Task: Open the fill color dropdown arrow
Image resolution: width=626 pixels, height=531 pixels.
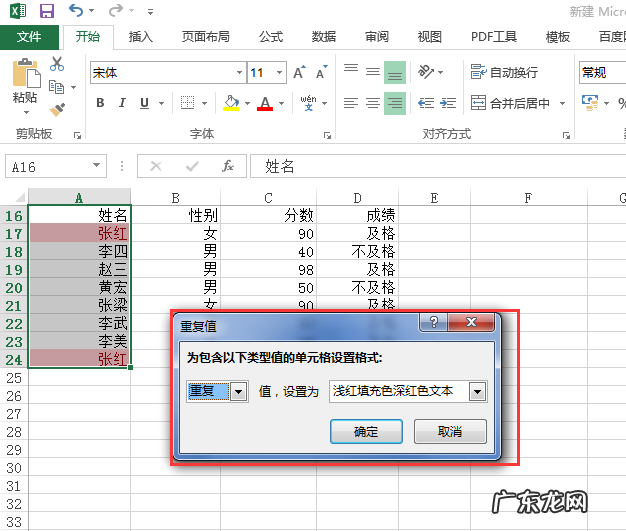Action: click(248, 103)
